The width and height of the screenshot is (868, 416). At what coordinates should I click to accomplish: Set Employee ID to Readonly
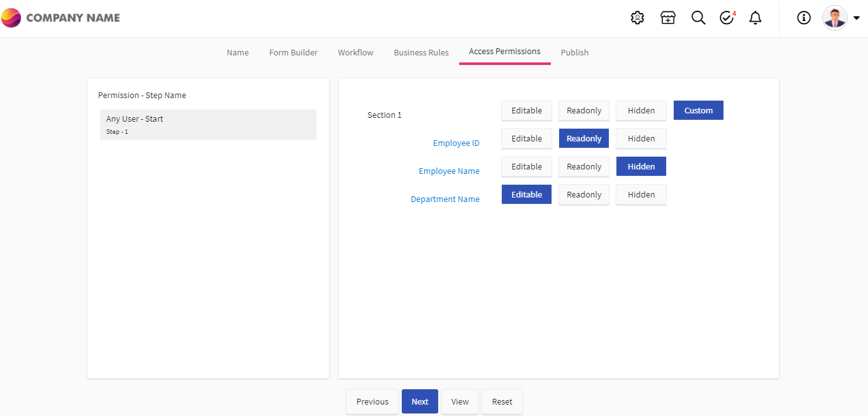pyautogui.click(x=584, y=138)
